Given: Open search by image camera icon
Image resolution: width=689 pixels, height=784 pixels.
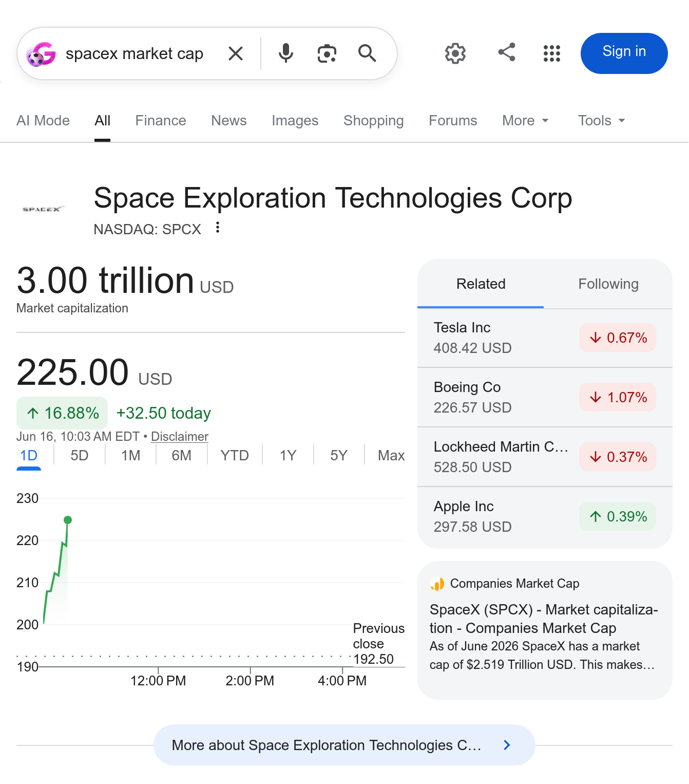Looking at the screenshot, I should tap(327, 53).
